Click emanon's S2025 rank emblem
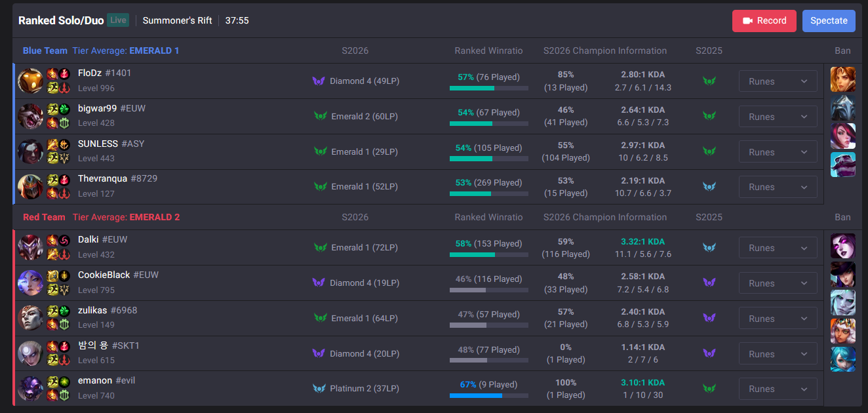 [709, 389]
